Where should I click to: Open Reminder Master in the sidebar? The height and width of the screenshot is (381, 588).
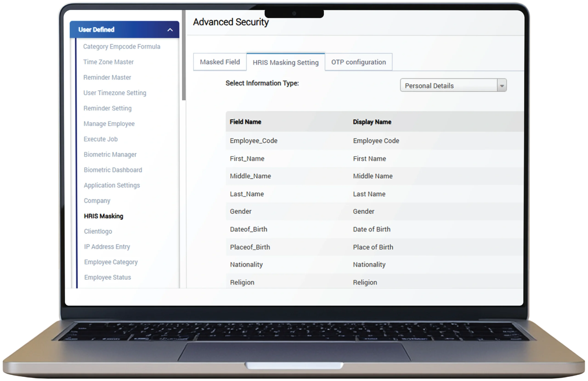(x=107, y=77)
